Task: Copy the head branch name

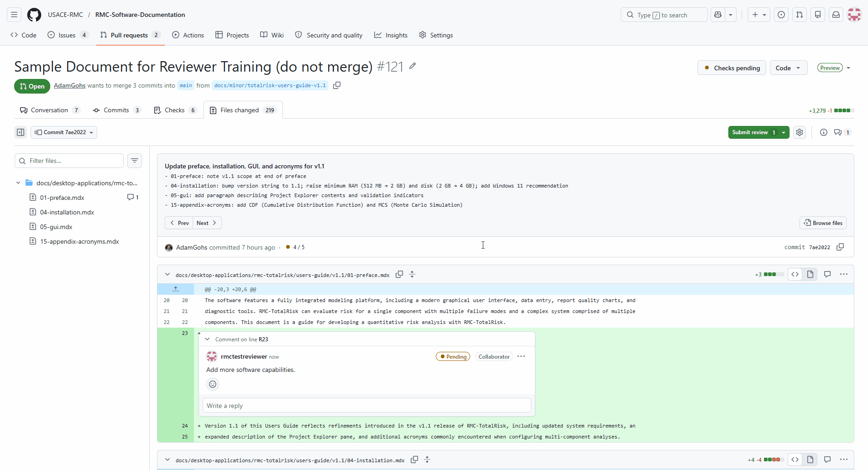Action: click(337, 85)
